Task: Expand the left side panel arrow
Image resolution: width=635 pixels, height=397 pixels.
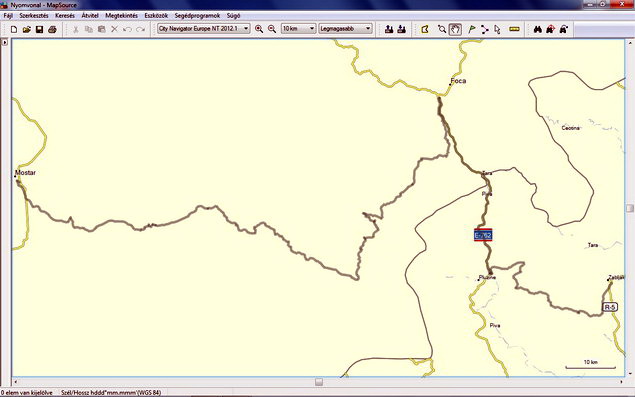Action: pyautogui.click(x=4, y=42)
